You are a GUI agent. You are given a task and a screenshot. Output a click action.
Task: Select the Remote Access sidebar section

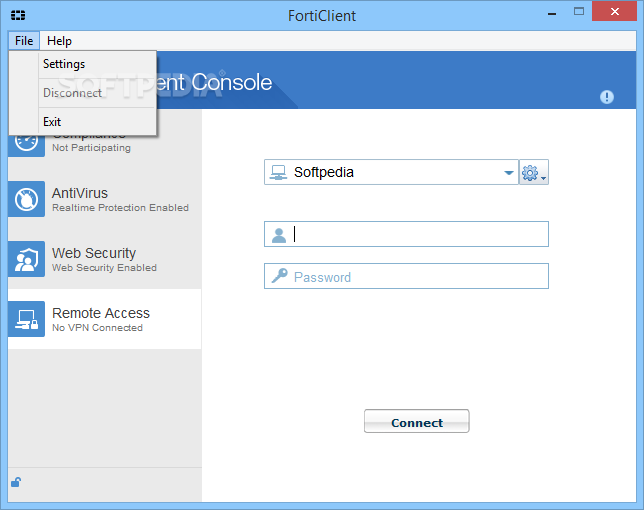pyautogui.click(x=104, y=319)
